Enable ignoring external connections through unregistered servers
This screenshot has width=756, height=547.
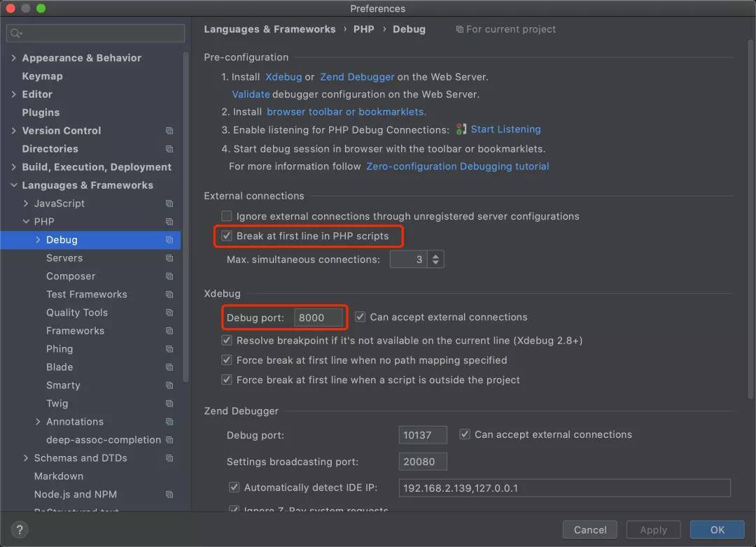[x=227, y=216]
